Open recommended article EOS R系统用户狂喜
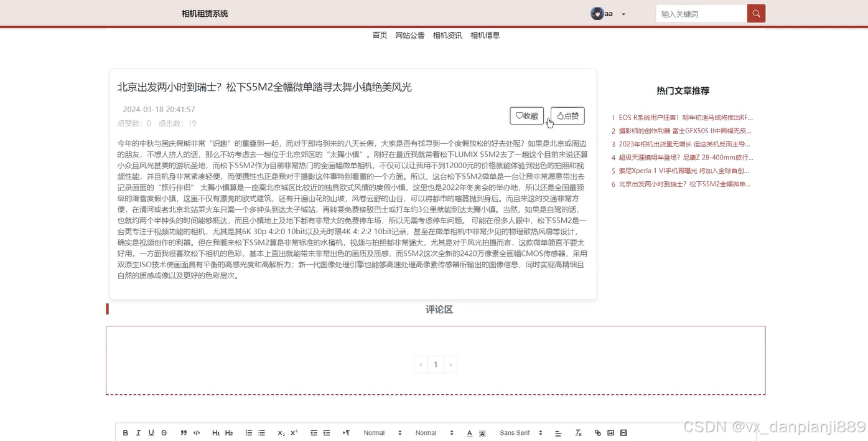This screenshot has height=441, width=868. point(686,118)
